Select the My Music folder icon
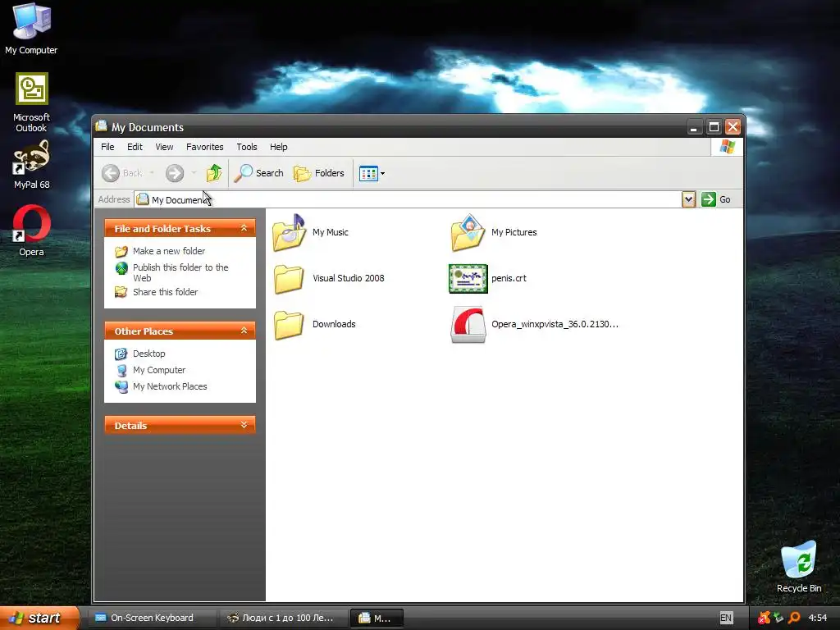 pyautogui.click(x=289, y=232)
